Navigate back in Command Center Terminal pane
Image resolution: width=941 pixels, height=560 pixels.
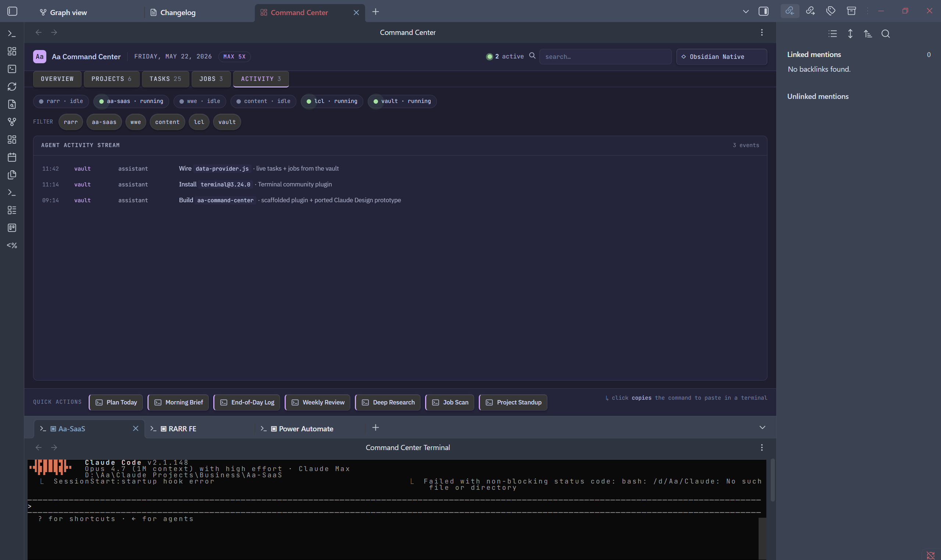[x=39, y=447]
